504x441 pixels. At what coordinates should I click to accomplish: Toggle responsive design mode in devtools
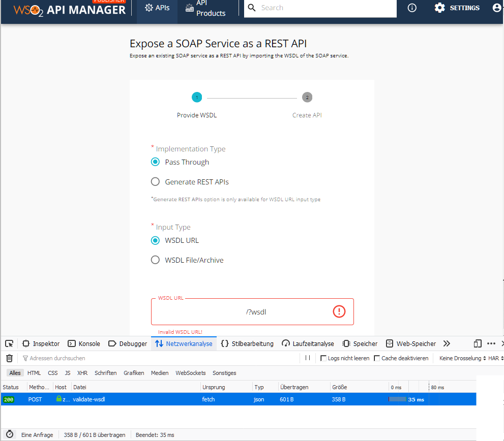tap(477, 343)
